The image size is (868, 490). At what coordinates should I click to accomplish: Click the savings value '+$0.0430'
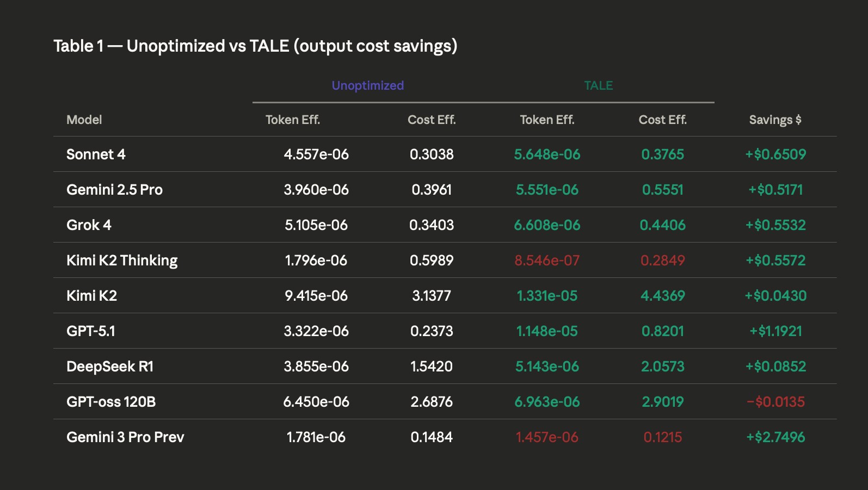775,296
